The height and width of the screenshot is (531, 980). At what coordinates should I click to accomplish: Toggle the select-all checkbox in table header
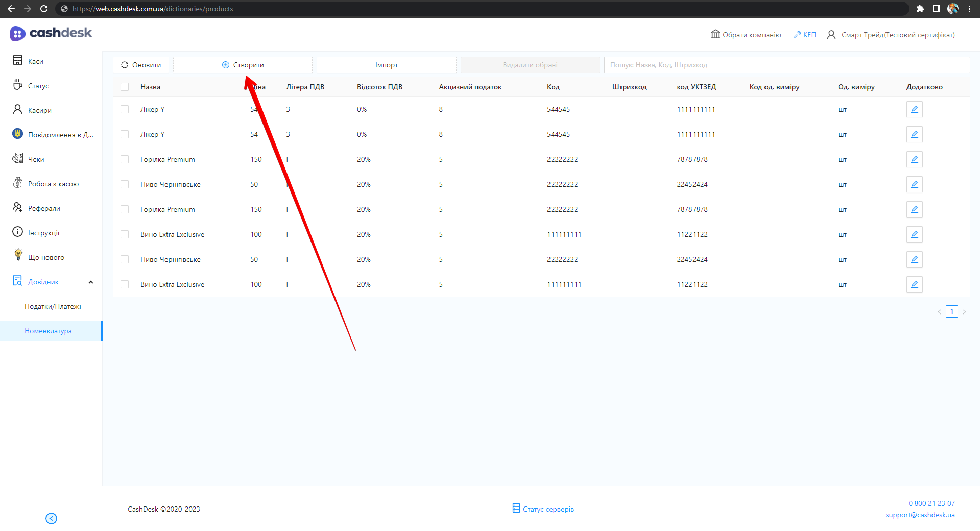tap(125, 87)
